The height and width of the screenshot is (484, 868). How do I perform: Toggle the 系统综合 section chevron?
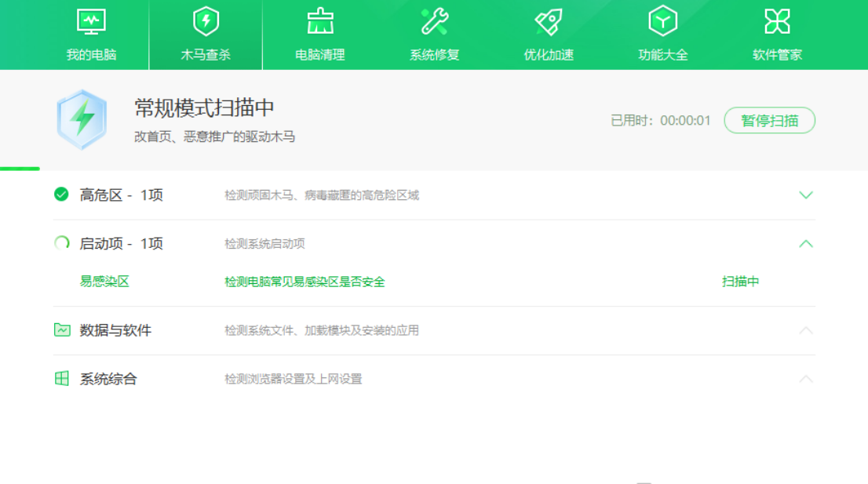pos(805,379)
